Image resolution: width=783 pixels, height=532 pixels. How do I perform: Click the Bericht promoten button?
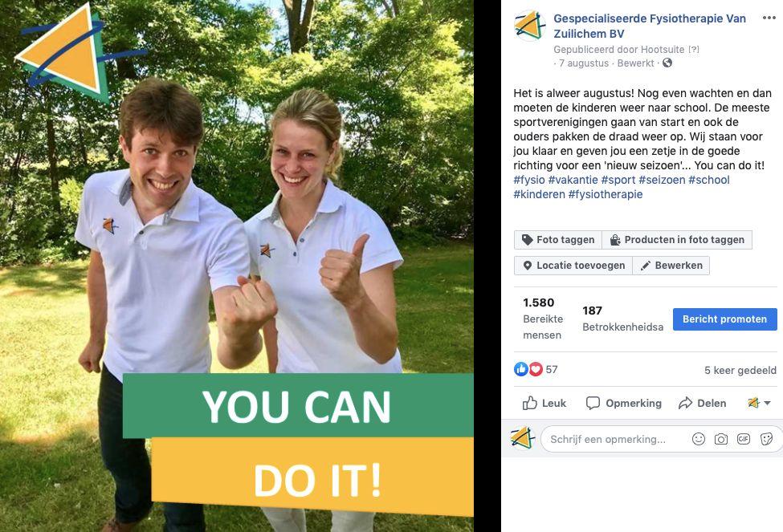[x=724, y=319]
